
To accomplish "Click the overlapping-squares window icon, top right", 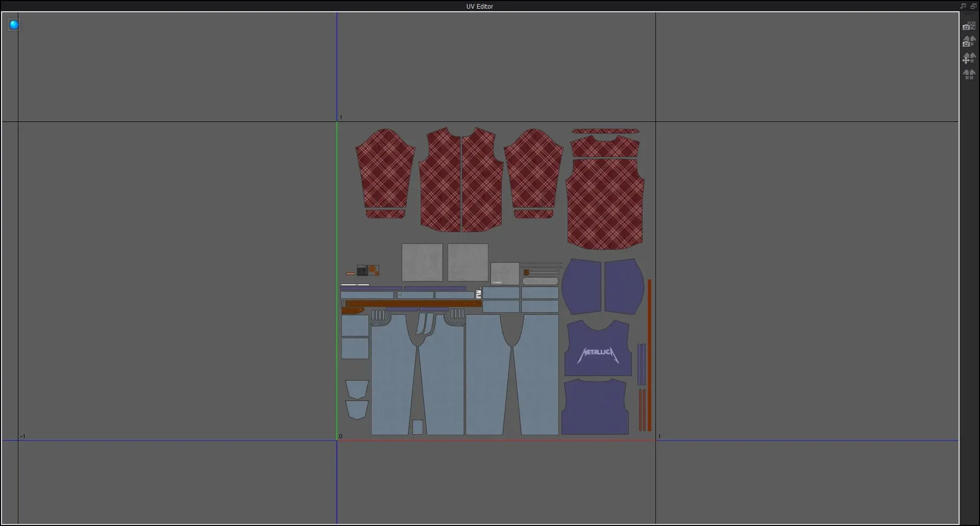I will [x=973, y=6].
